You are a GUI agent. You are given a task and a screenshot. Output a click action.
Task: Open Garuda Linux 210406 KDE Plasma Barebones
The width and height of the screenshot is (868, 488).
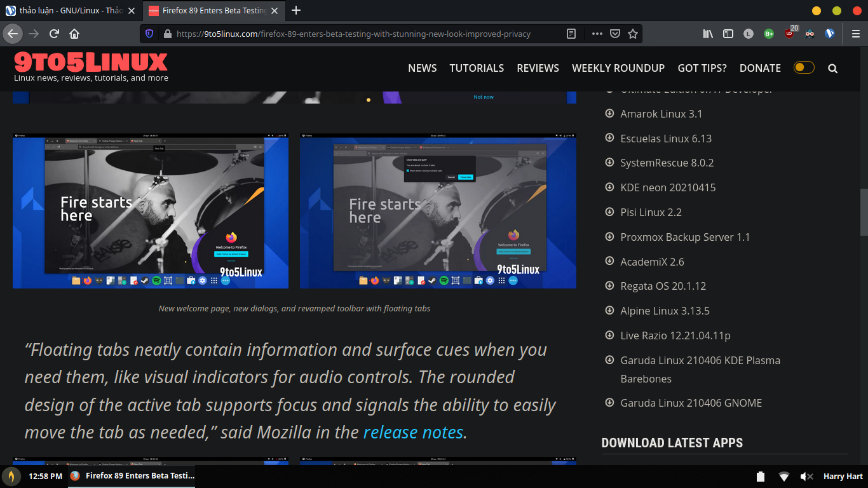click(700, 369)
